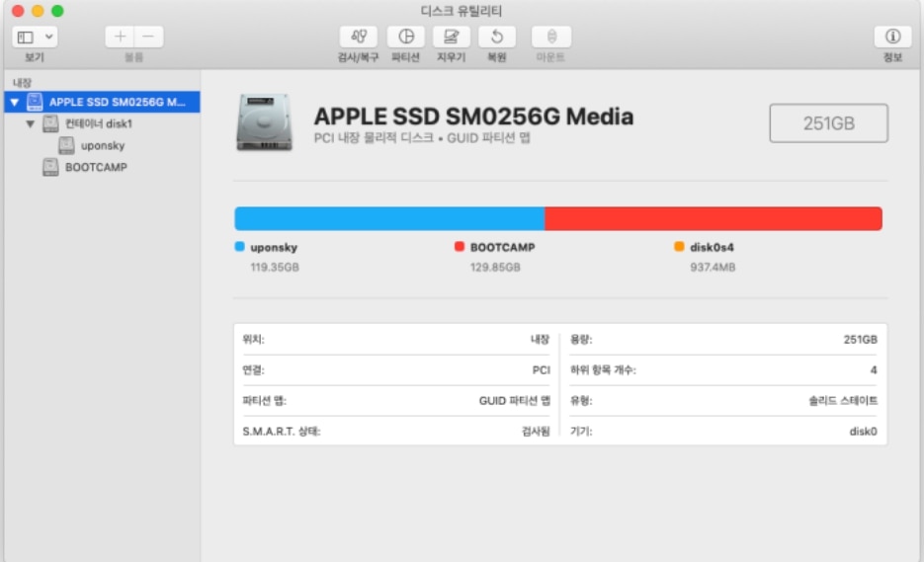
Task: Click the large hard drive image
Action: (x=264, y=121)
